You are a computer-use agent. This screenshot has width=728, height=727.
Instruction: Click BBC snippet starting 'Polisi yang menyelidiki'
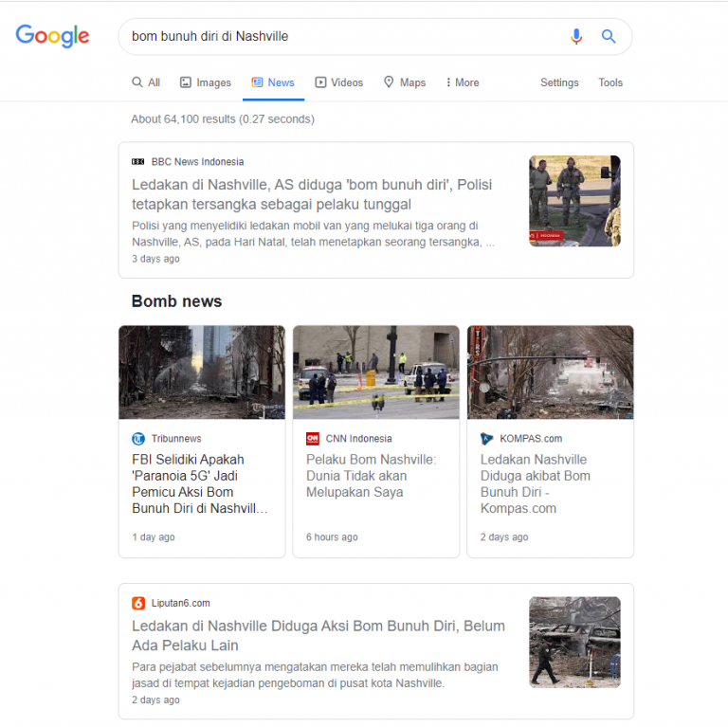(x=314, y=234)
